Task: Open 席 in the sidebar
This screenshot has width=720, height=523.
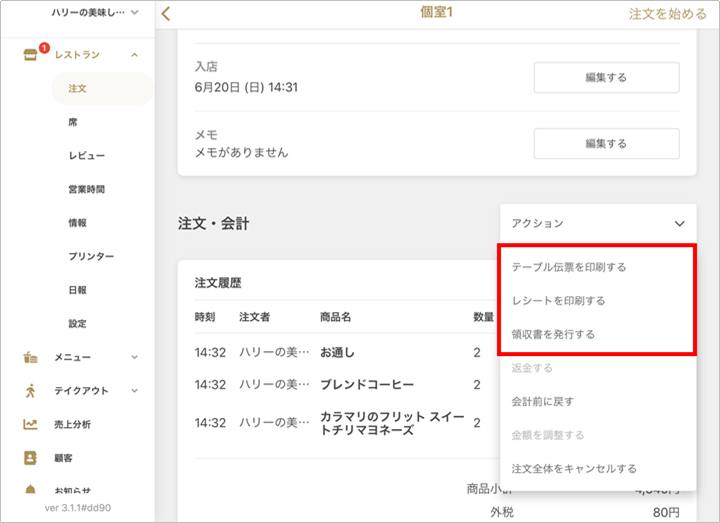Action: coord(73,122)
